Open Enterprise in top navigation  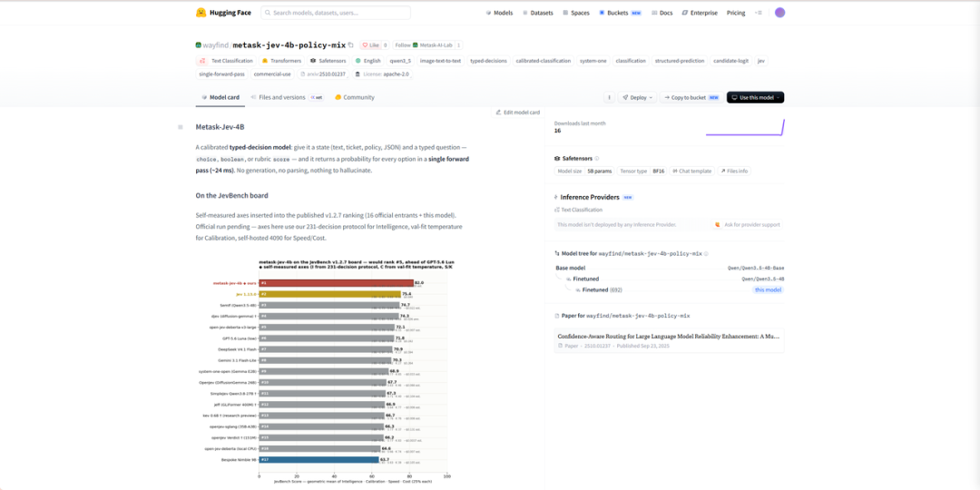(x=700, y=13)
